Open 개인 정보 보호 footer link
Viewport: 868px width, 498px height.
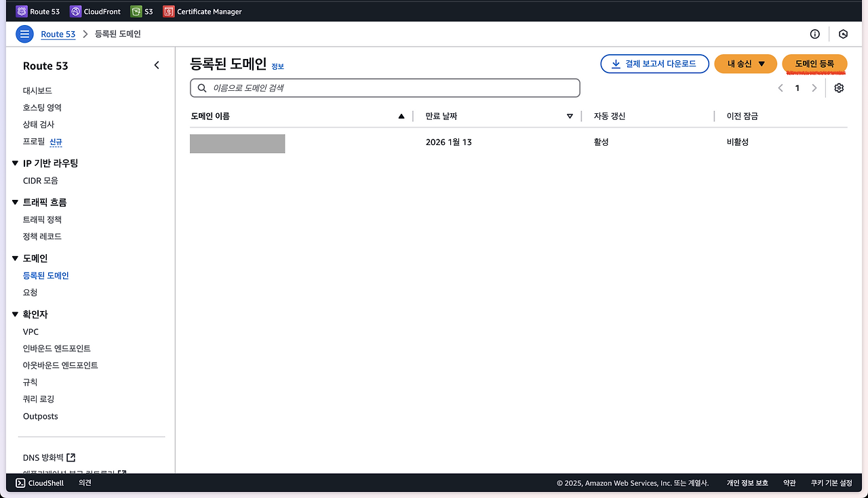pos(747,483)
